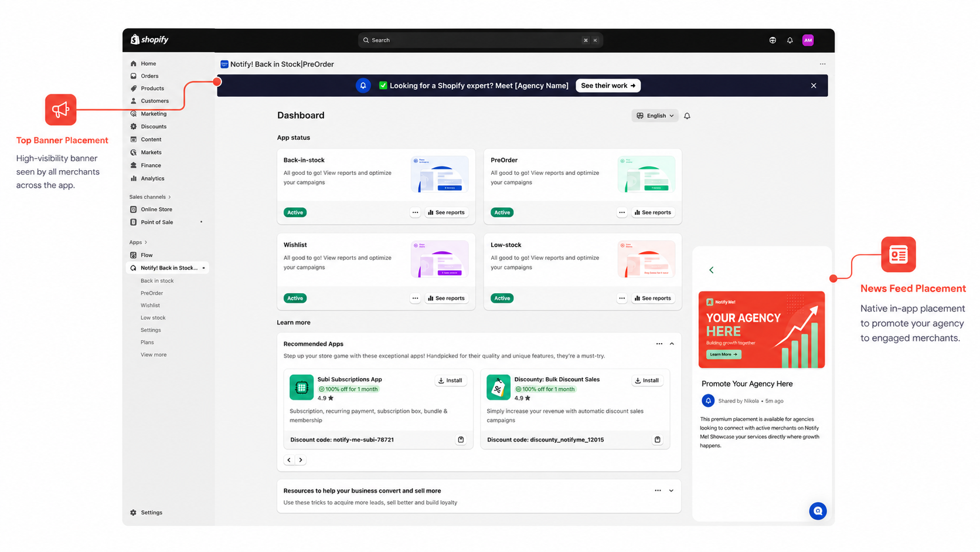Click the Shopify logo in the header

coord(149,40)
